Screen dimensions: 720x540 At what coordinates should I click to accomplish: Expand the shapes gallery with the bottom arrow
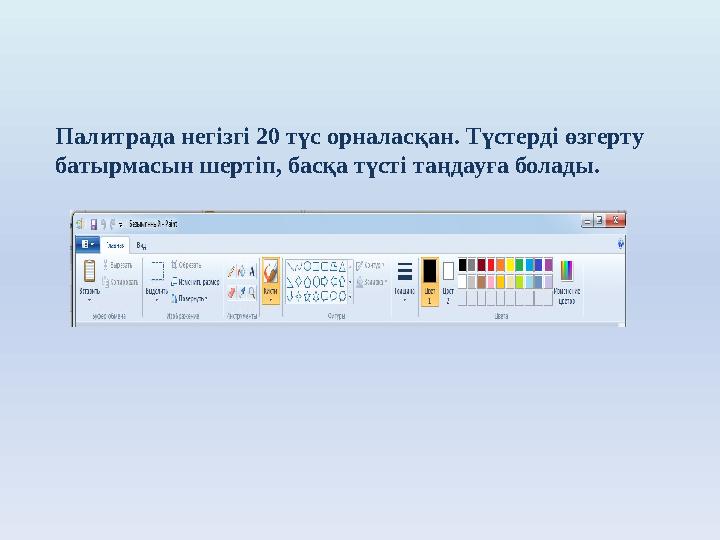click(350, 297)
